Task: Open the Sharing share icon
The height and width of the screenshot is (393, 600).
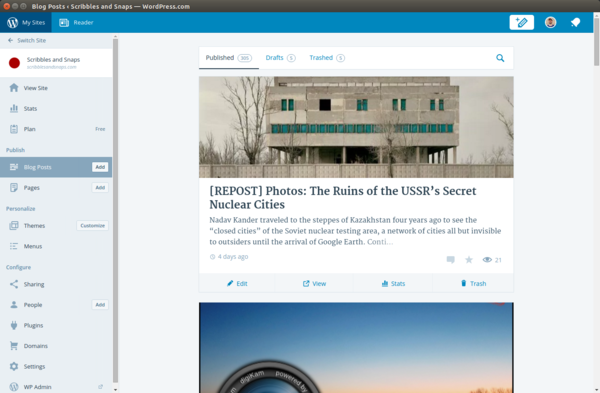Action: coord(14,284)
